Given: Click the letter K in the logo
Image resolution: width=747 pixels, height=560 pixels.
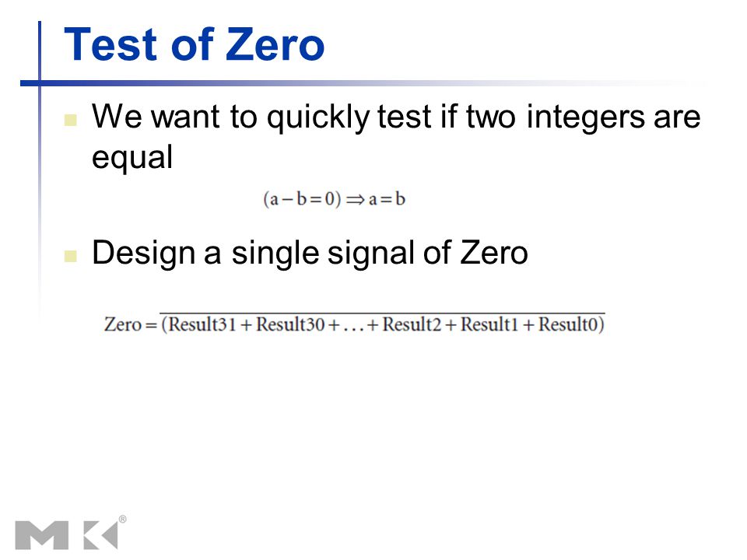Looking at the screenshot, I should coord(100,536).
